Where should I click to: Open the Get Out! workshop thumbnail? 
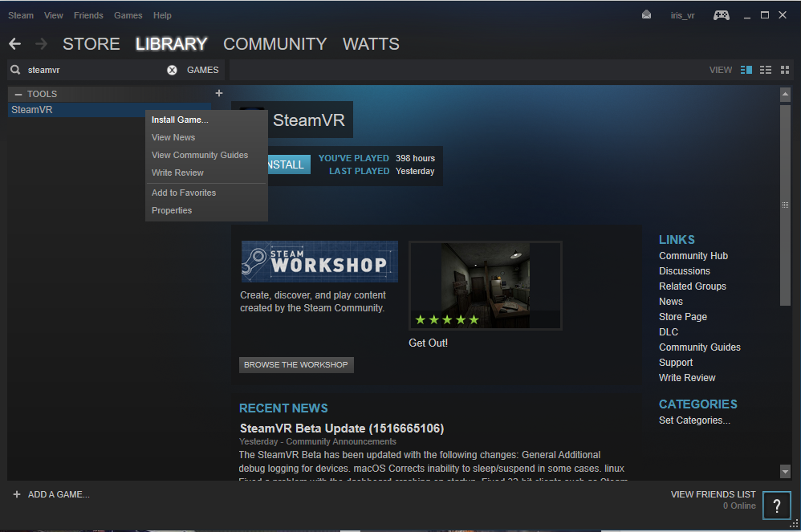pyautogui.click(x=486, y=286)
